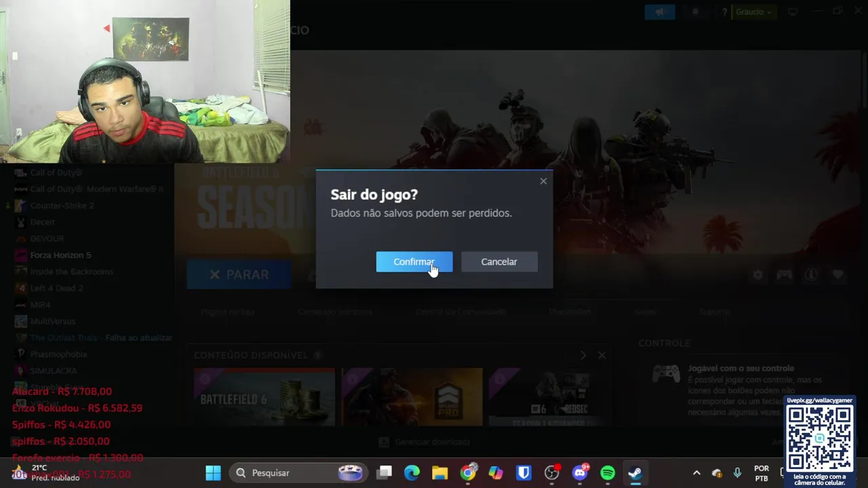Select Counter-Strike 2 in library list
The image size is (868, 488).
62,205
